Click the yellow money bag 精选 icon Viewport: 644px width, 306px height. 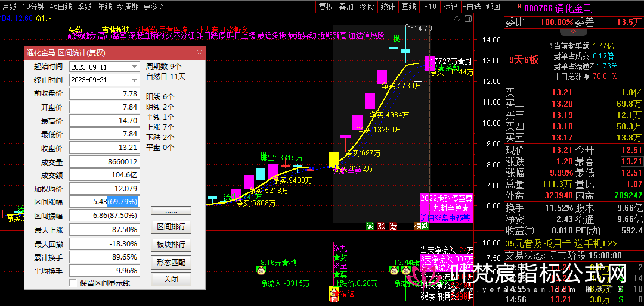point(333,294)
